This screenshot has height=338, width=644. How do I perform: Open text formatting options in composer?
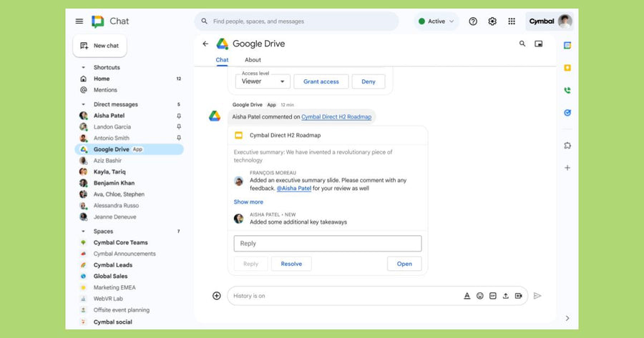(467, 296)
